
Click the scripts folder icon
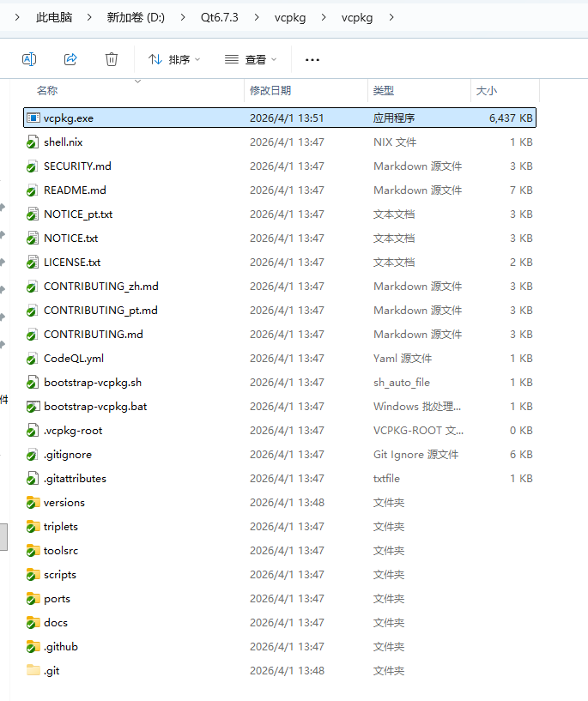33,575
